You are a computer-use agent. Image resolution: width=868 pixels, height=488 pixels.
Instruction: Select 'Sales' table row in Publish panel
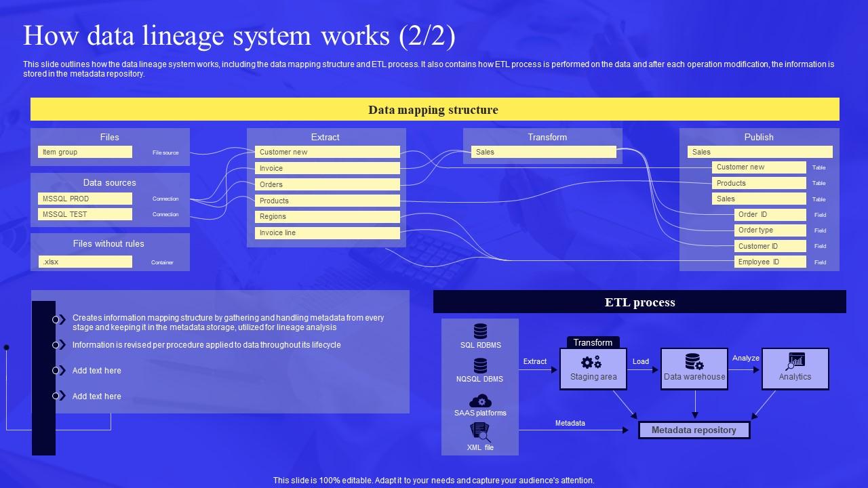(759, 199)
